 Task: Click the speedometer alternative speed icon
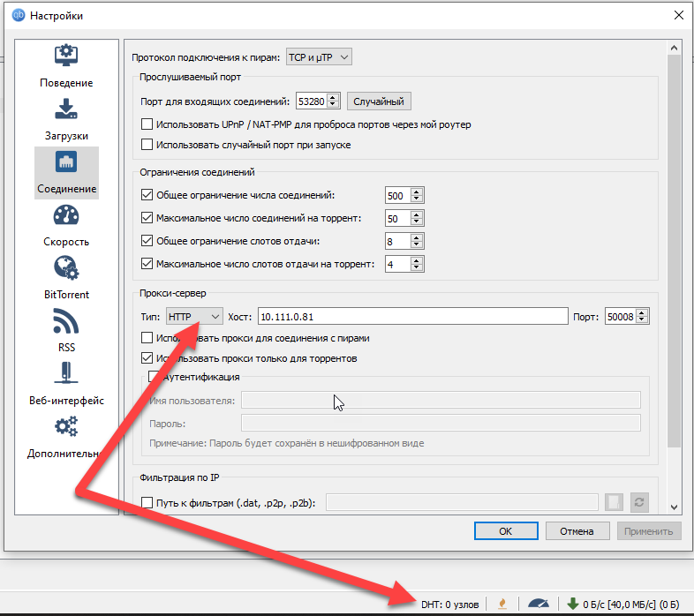tap(539, 604)
